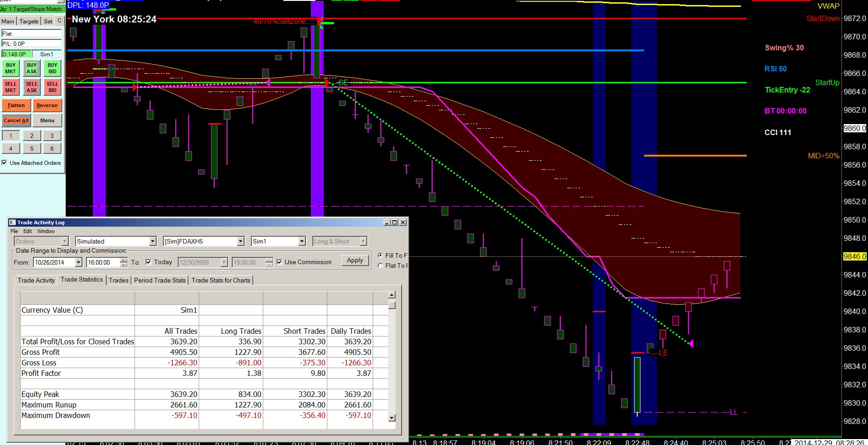
Task: Minimize the Trade Activity Log window
Action: pos(387,222)
